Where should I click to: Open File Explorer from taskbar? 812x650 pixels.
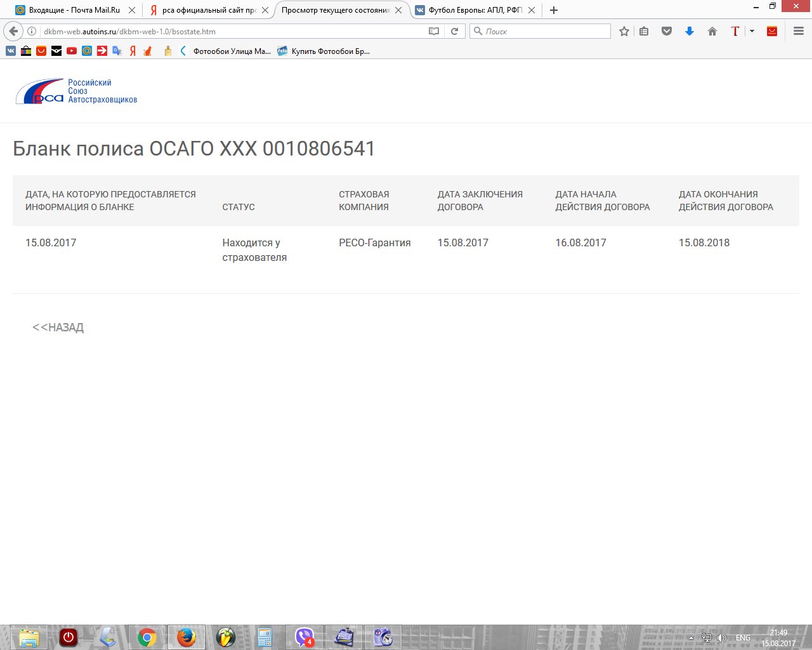tap(29, 637)
